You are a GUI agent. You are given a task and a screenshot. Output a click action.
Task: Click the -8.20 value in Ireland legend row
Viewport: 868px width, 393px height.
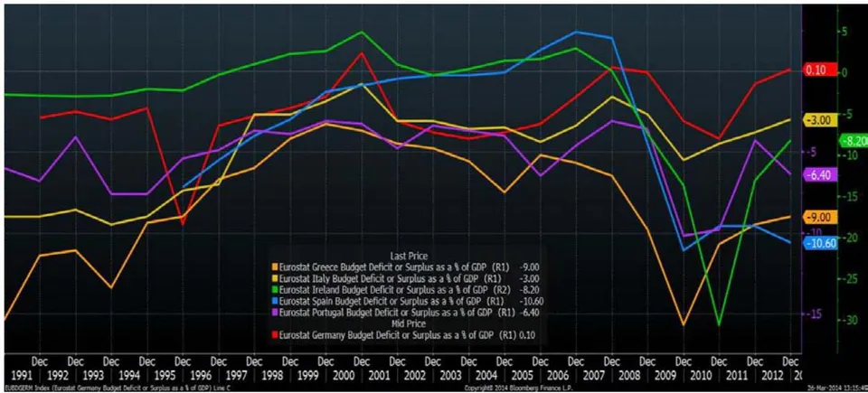530,289
